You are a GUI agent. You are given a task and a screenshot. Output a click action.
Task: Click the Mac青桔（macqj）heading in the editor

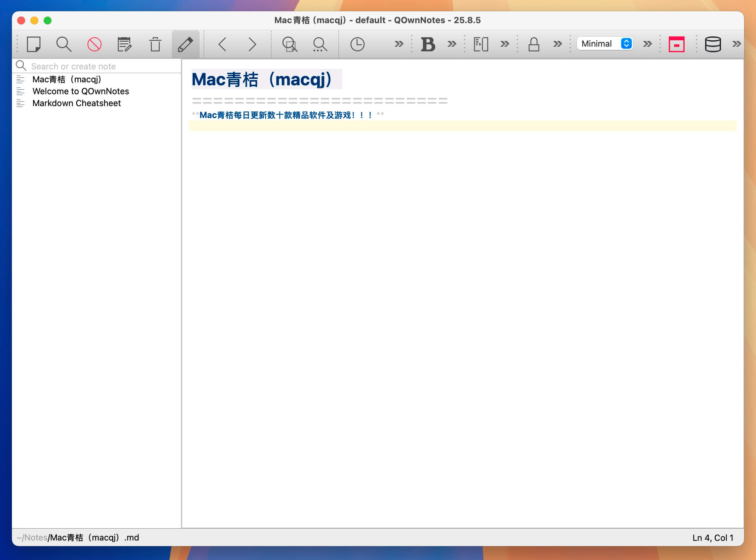tap(266, 79)
